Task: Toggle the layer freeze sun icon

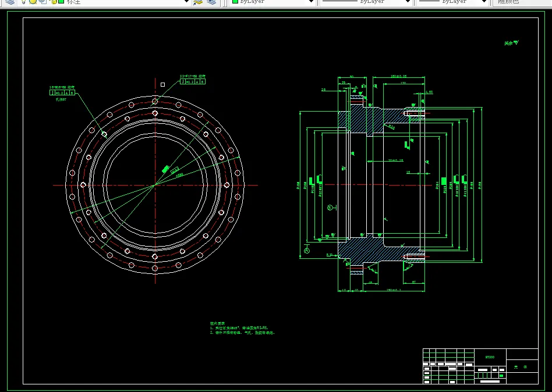Action: (x=33, y=2)
